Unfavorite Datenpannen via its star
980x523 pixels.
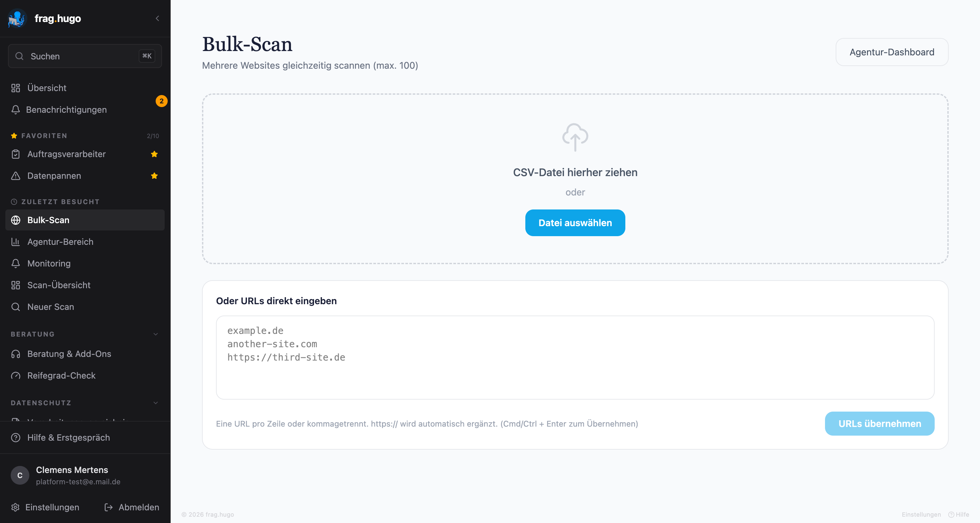coord(154,176)
